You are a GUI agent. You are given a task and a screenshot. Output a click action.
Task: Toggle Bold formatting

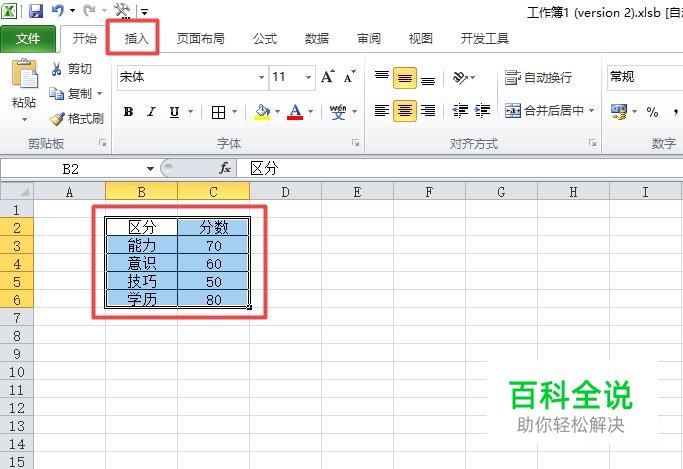click(128, 112)
